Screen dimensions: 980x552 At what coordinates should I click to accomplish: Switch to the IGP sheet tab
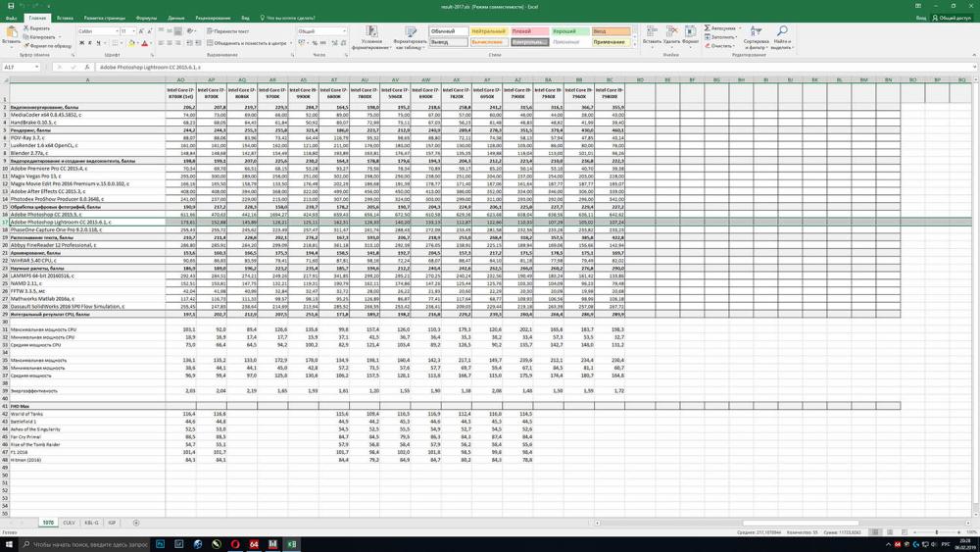tap(112, 523)
